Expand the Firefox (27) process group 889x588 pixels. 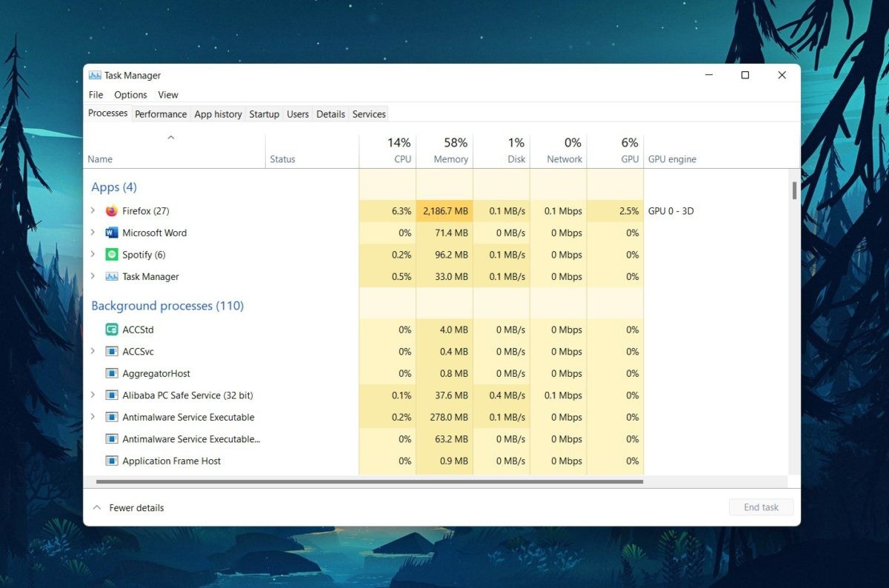click(93, 211)
